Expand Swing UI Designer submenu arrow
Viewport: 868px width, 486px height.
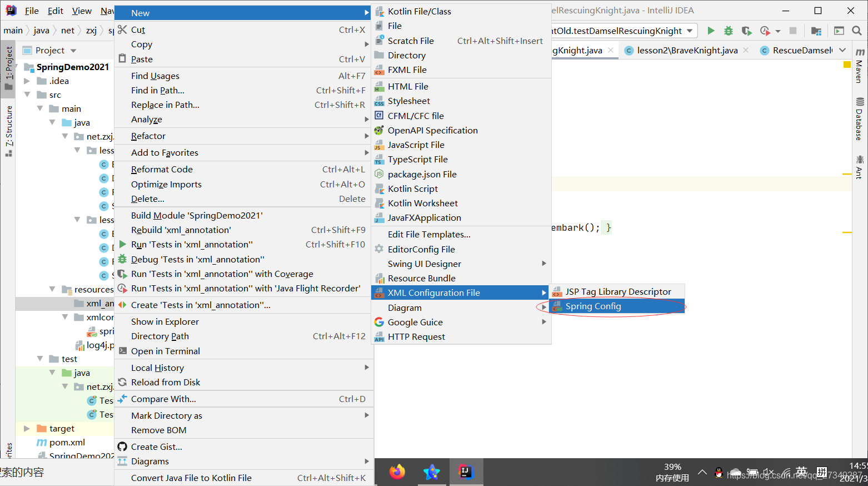[x=544, y=264]
